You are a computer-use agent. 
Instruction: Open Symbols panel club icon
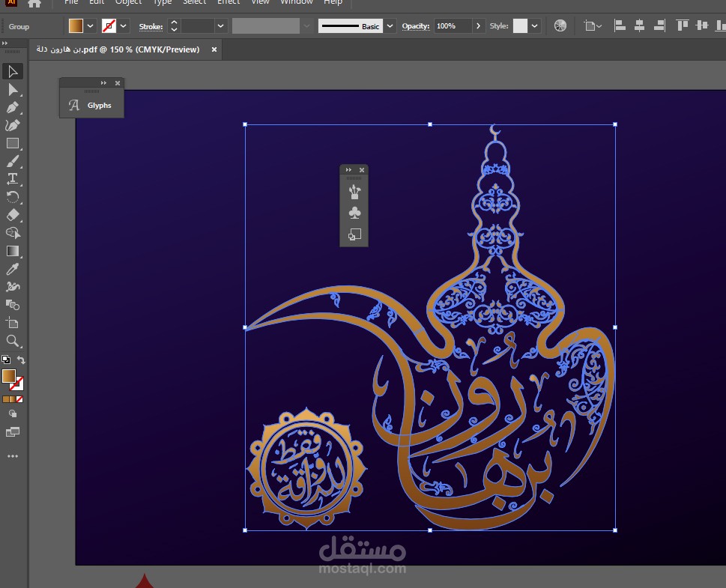[x=354, y=213]
